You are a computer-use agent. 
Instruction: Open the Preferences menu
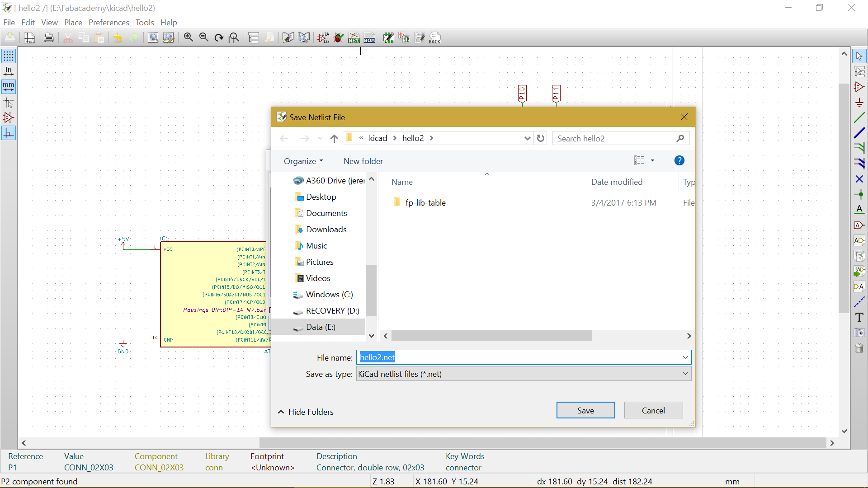coord(108,23)
